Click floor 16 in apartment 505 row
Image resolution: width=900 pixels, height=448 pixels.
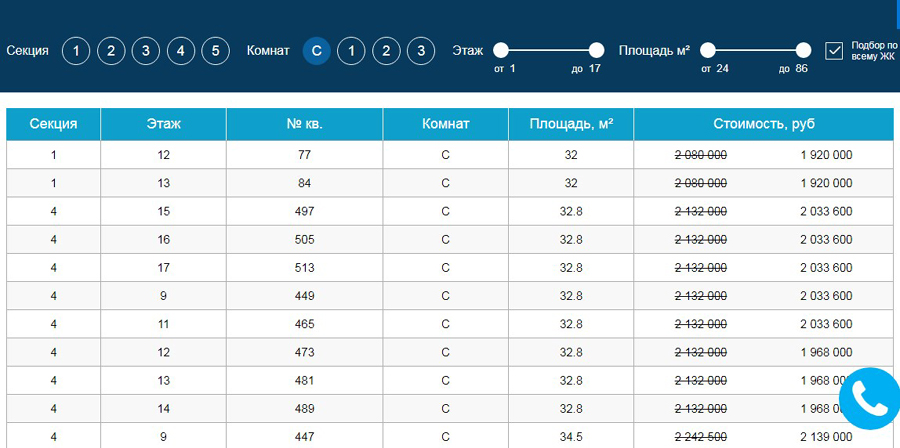click(164, 239)
